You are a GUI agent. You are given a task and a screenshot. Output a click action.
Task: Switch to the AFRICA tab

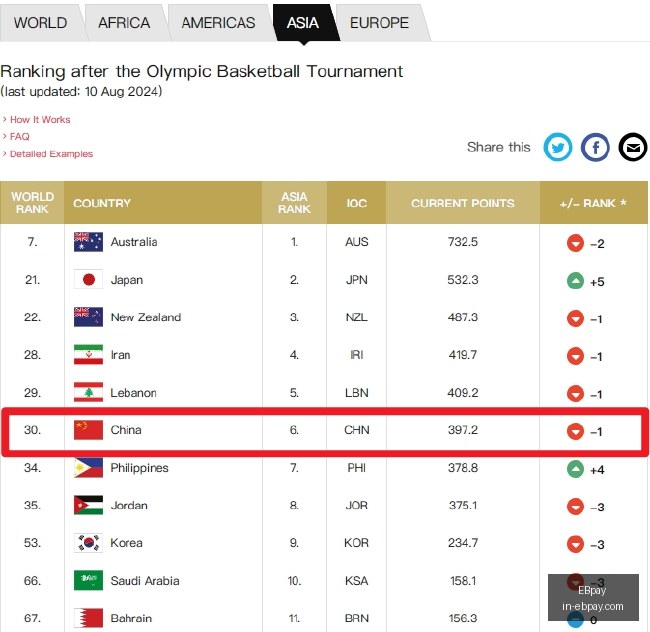click(124, 23)
